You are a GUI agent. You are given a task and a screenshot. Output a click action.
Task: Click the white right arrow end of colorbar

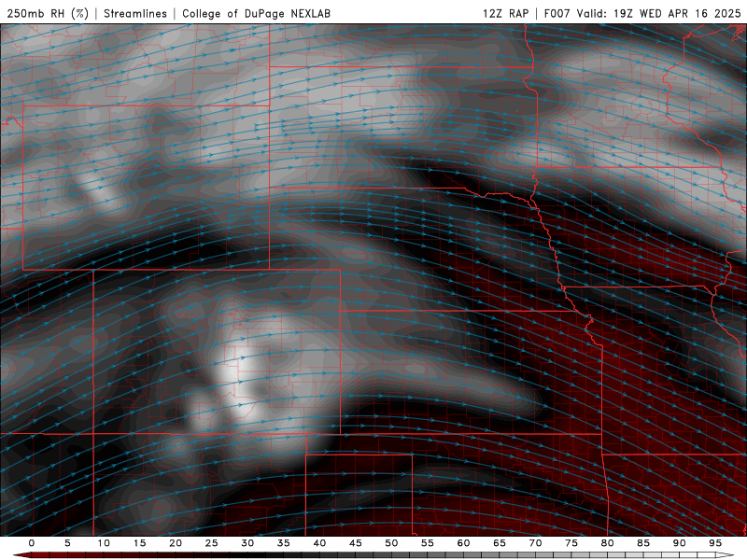725,555
